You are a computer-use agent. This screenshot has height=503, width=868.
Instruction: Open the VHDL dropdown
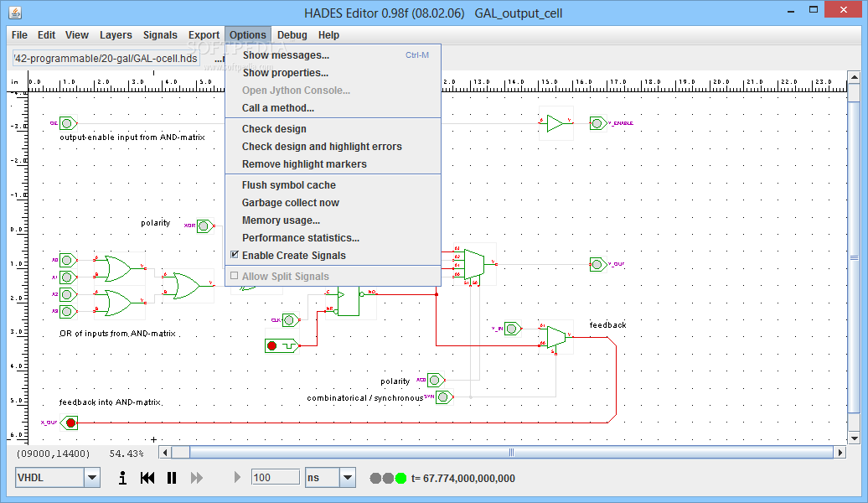click(x=92, y=478)
